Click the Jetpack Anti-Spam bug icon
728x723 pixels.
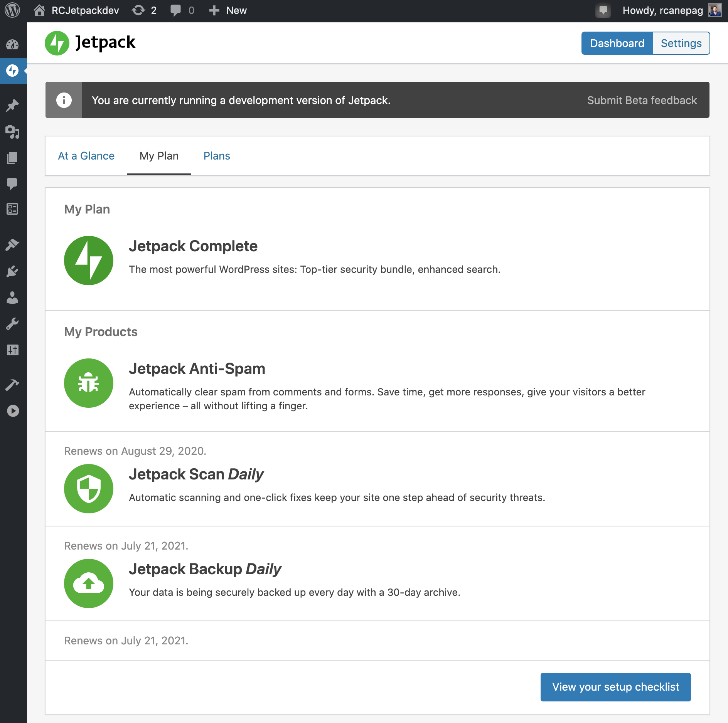pos(89,383)
